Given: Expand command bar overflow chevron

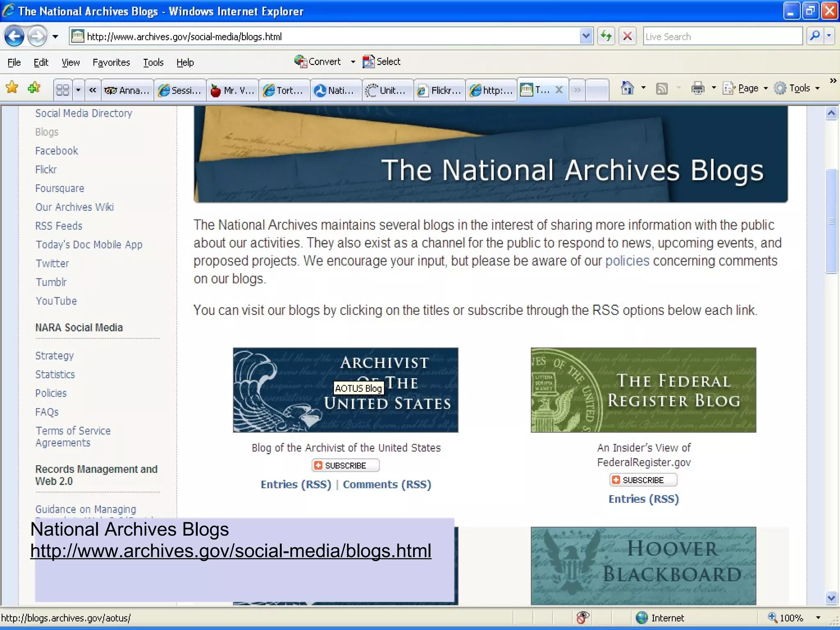Looking at the screenshot, I should click(x=833, y=80).
